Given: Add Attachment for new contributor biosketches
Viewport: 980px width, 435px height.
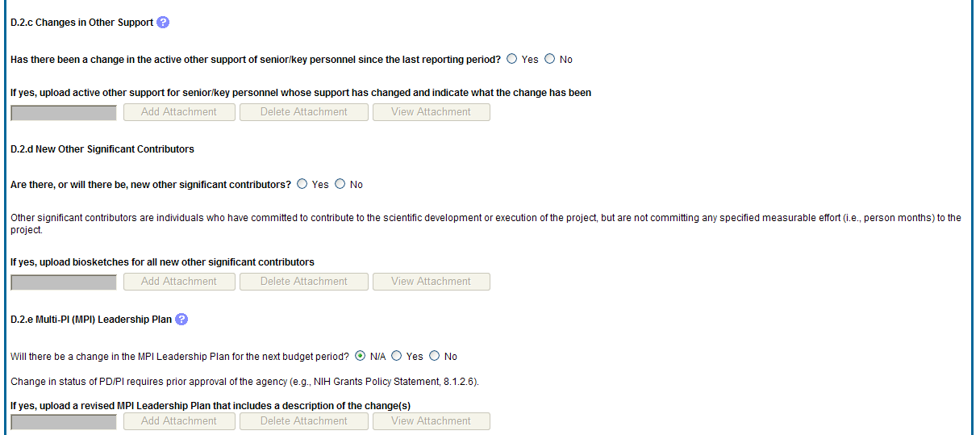Looking at the screenshot, I should click(x=179, y=282).
